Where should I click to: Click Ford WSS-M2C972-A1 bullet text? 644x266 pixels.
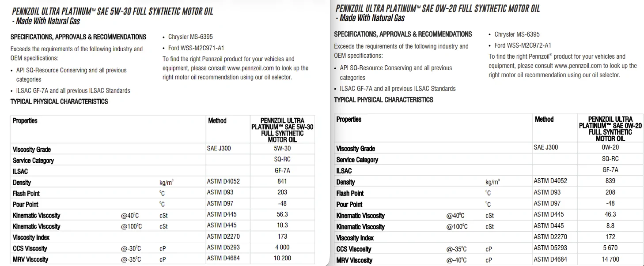tap(523, 45)
